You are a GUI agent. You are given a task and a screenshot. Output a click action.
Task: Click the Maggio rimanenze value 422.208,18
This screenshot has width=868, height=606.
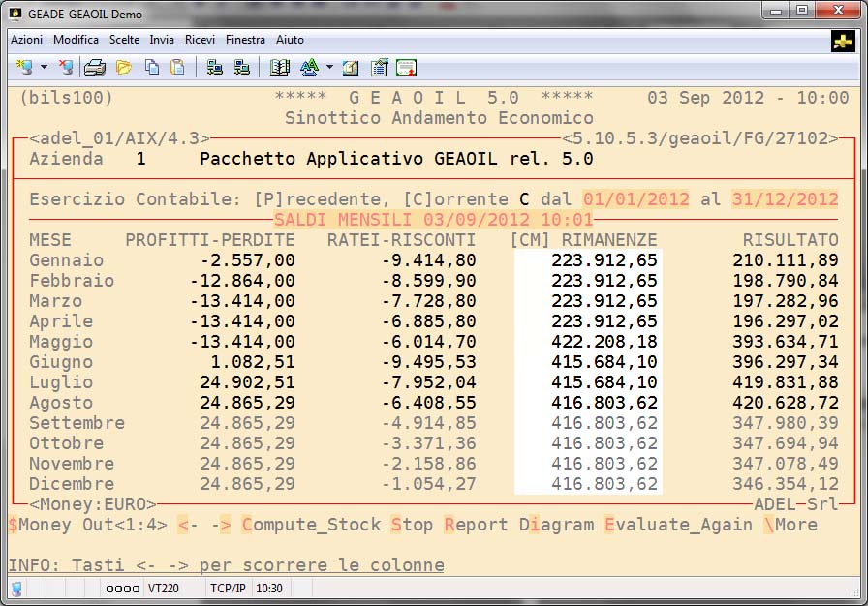point(604,342)
